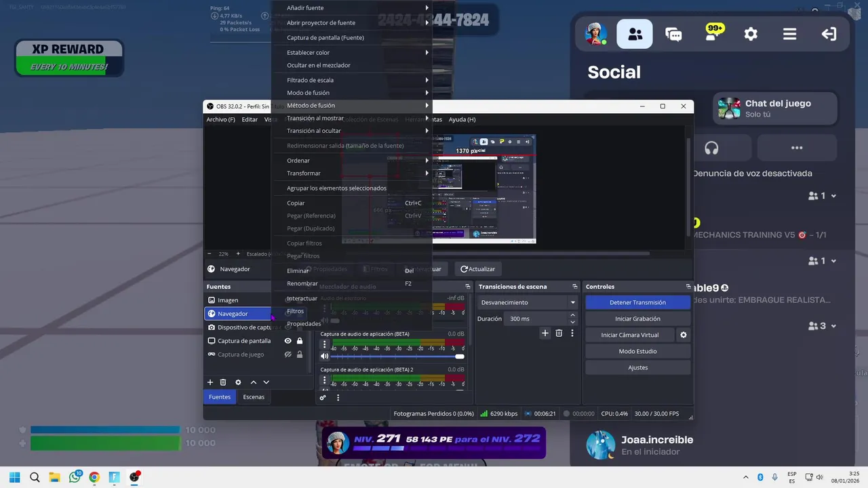The height and width of the screenshot is (488, 868).
Task: Toggle lock on Captura de juego source
Action: (x=300, y=354)
